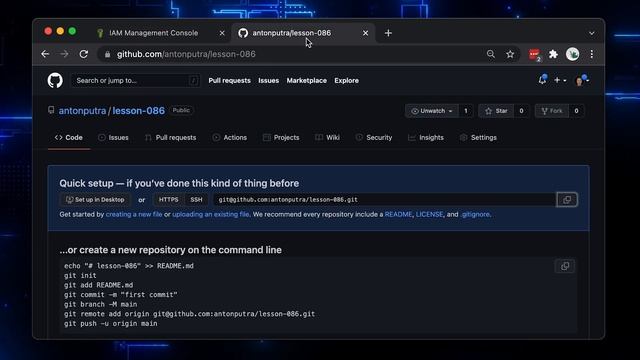Image resolution: width=640 pixels, height=360 pixels.
Task: Click the Chrome profile avatar
Action: pyautogui.click(x=573, y=54)
